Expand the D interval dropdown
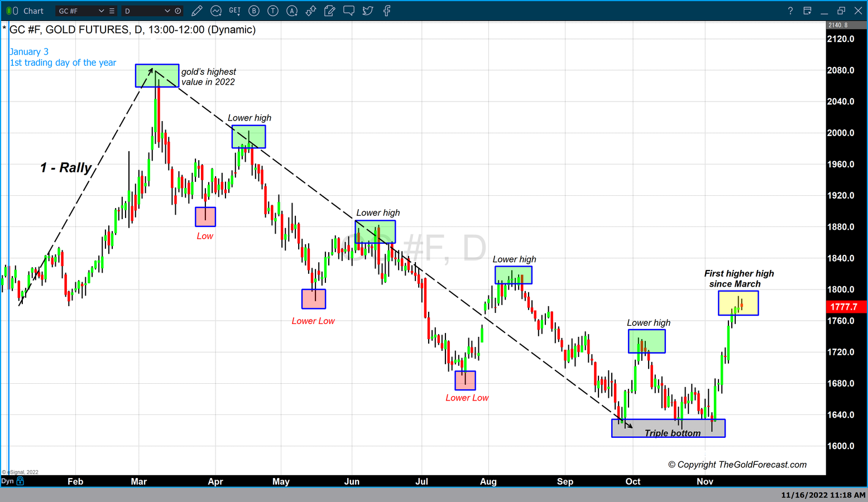Viewport: 868px width, 502px height. coord(167,11)
